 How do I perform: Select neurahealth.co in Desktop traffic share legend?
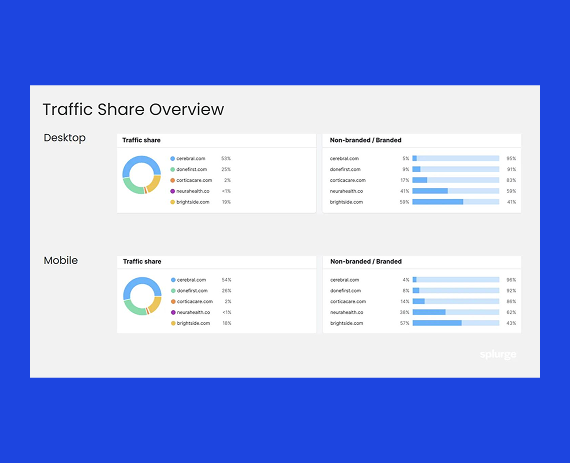tap(193, 191)
